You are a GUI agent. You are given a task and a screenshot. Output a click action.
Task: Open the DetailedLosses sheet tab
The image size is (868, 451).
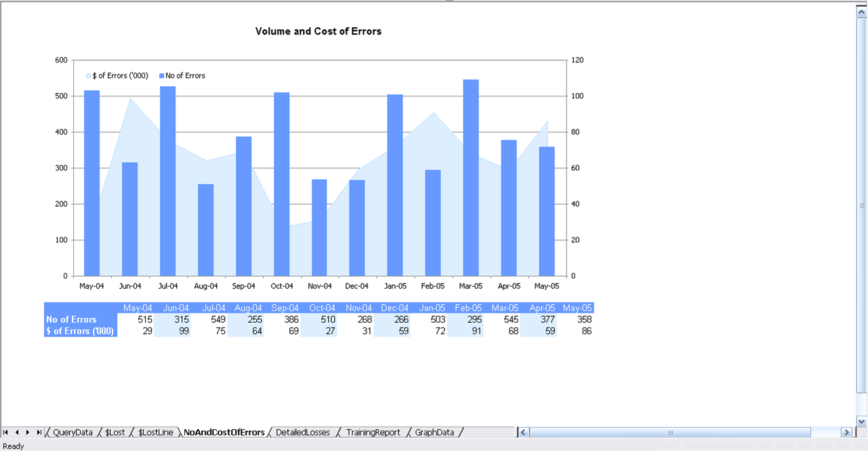pos(303,433)
